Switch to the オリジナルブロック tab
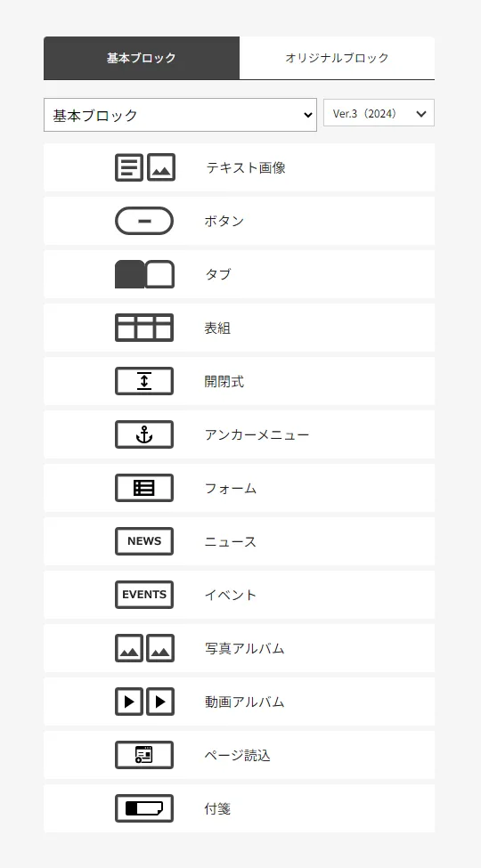Screen dimensions: 481x868 click(x=337, y=58)
